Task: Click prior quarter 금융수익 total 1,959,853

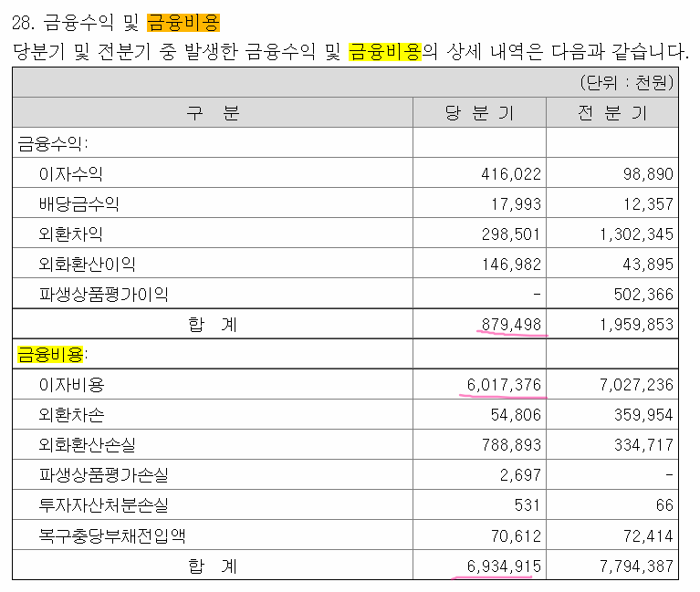Action: (x=636, y=325)
